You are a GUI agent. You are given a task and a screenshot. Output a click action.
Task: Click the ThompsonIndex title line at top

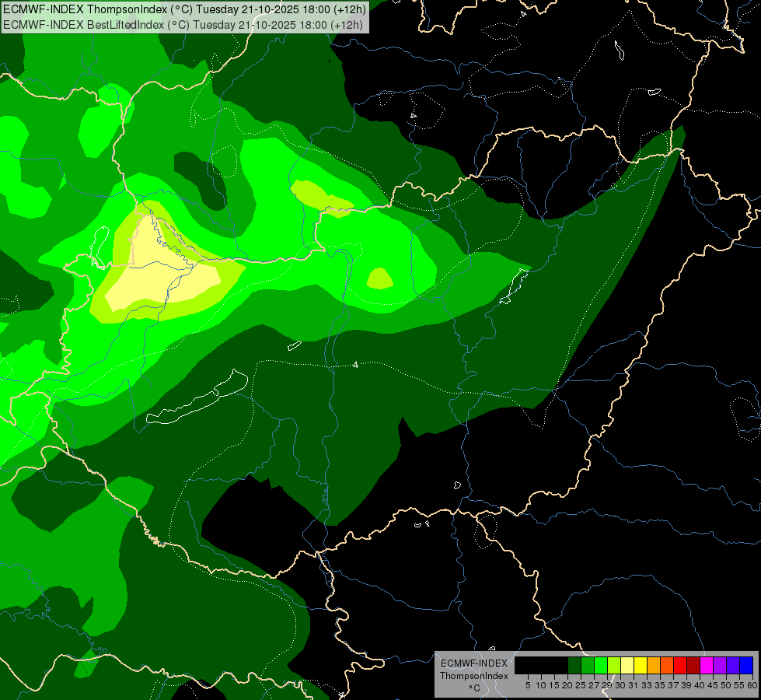[184, 9]
